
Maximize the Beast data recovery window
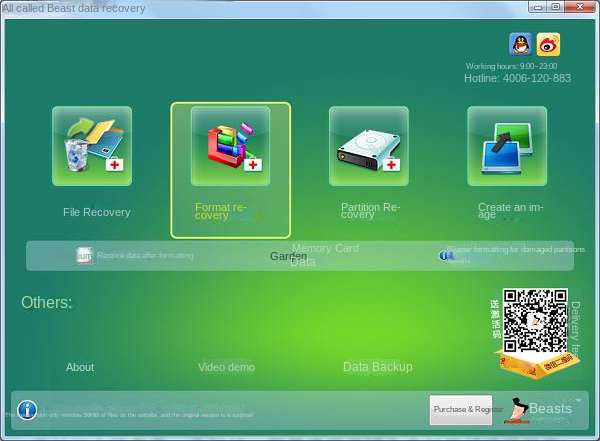pos(556,7)
